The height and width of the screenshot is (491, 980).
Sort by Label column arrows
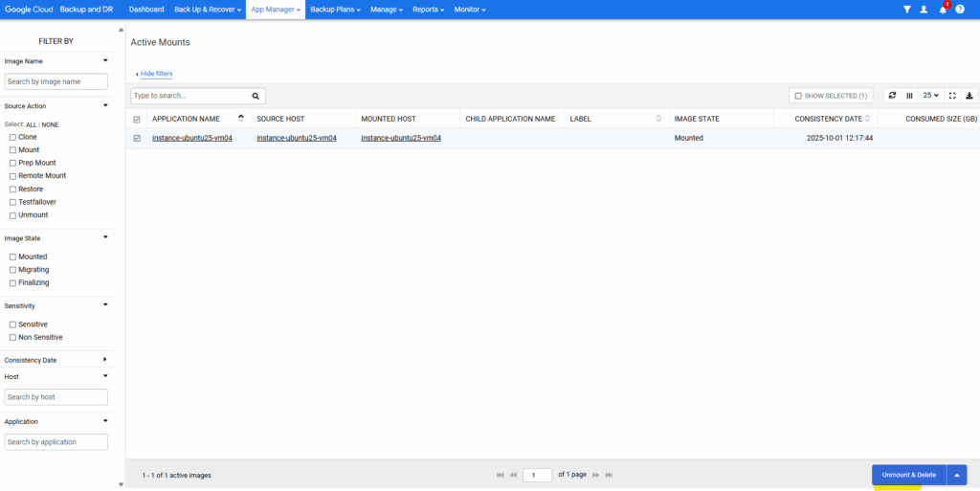tap(658, 119)
